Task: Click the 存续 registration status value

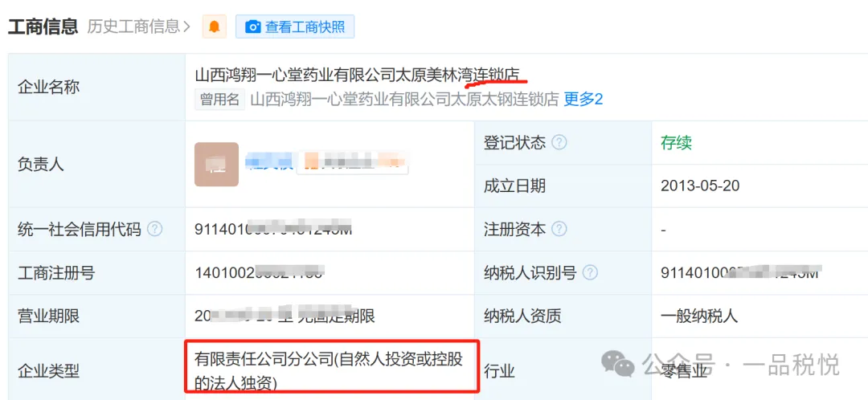Action: [676, 143]
